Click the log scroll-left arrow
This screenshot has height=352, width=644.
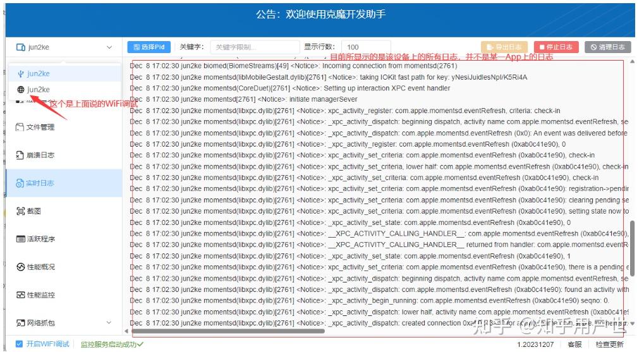tap(126, 331)
